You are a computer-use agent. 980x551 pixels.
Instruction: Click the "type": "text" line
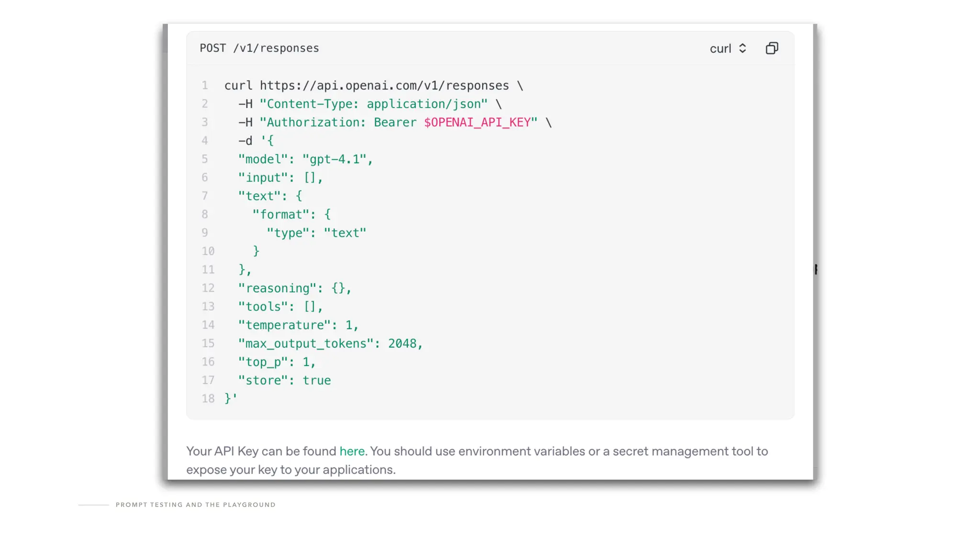click(316, 233)
